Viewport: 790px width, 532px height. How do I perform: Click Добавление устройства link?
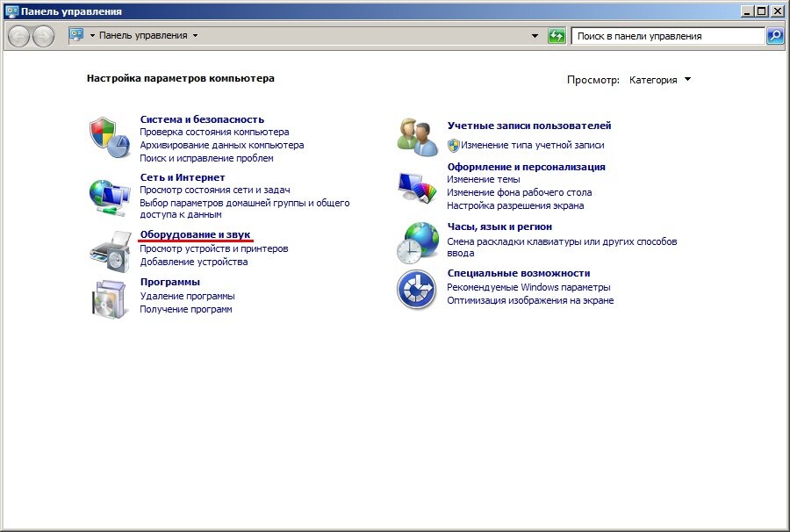[193, 262]
